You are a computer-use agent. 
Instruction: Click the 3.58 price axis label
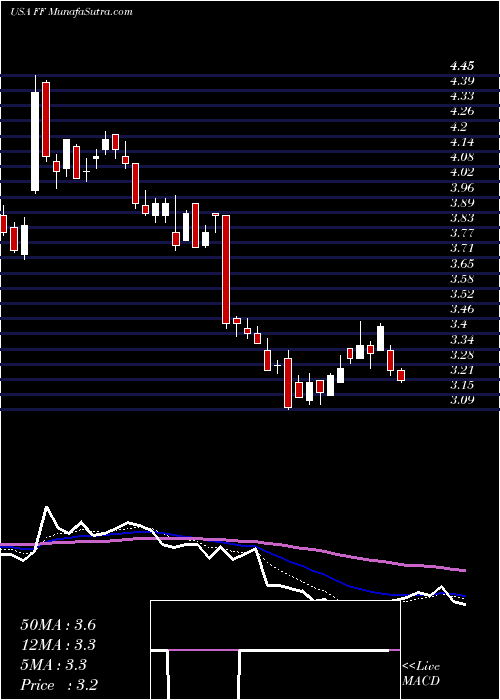(462, 279)
